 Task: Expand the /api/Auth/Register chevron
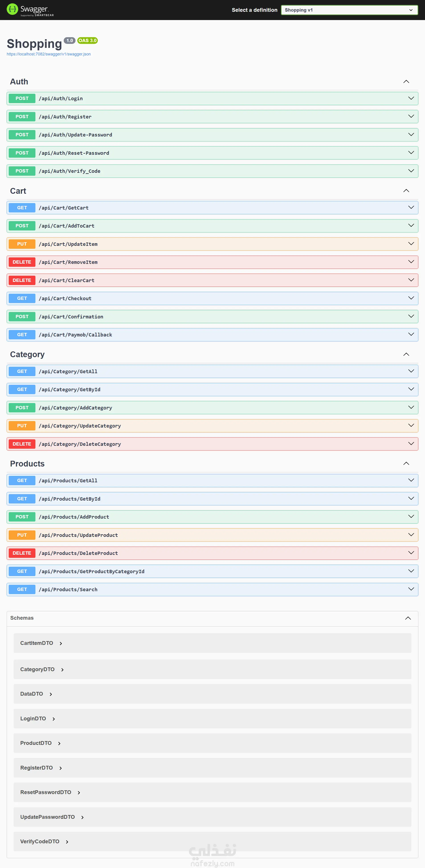click(411, 116)
